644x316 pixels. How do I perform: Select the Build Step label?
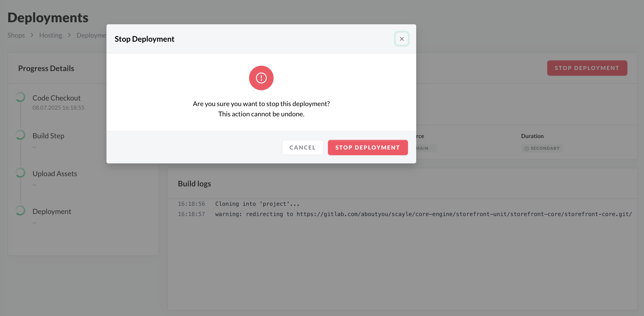click(x=48, y=136)
